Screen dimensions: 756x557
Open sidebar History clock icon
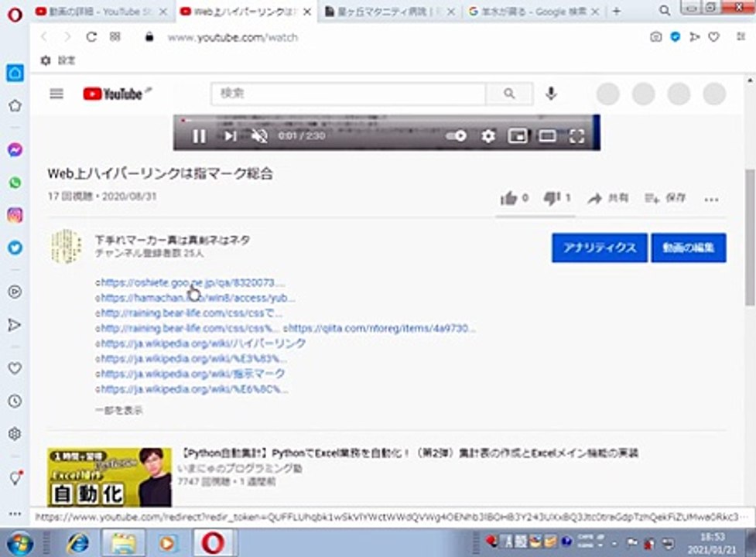(x=15, y=401)
